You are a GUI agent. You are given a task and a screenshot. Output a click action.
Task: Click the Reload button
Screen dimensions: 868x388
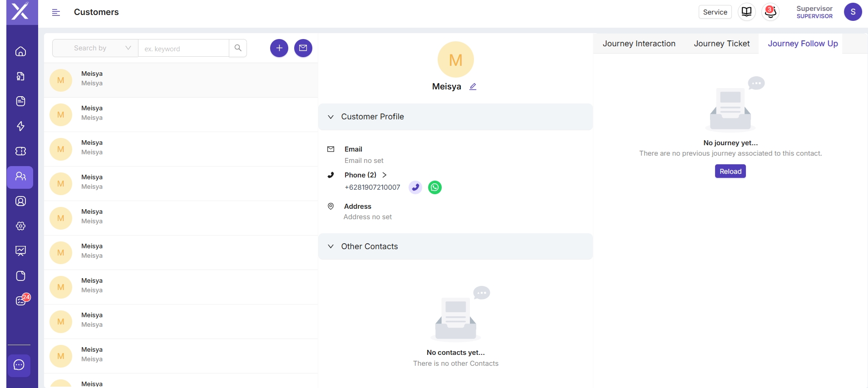(x=730, y=172)
